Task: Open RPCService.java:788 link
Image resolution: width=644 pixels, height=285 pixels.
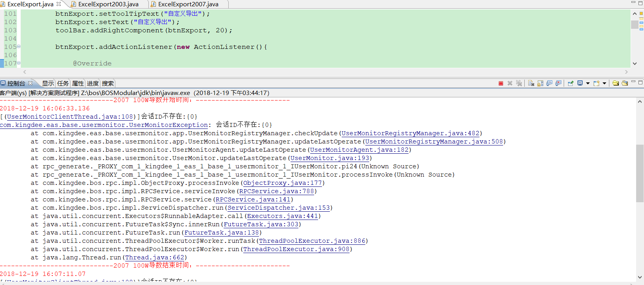Action: 277,191
